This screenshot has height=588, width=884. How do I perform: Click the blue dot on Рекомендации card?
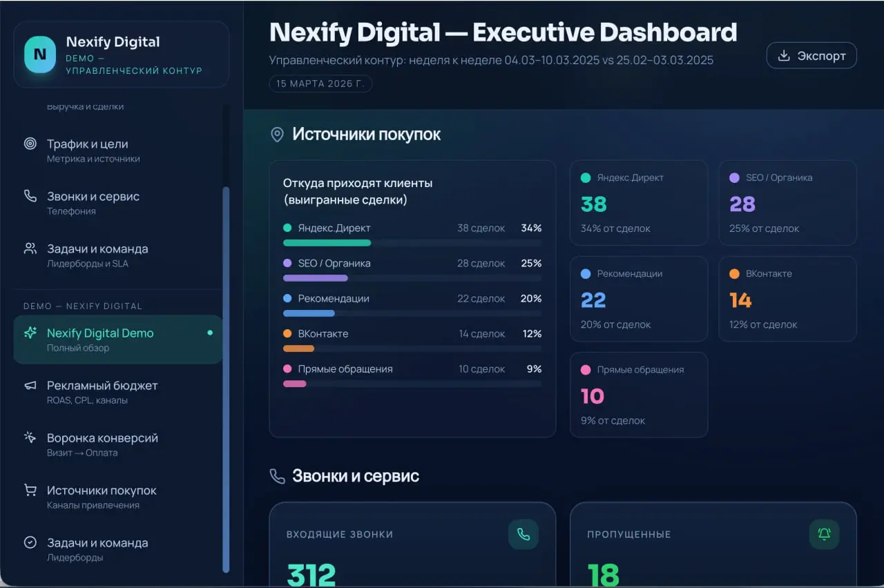click(x=586, y=273)
